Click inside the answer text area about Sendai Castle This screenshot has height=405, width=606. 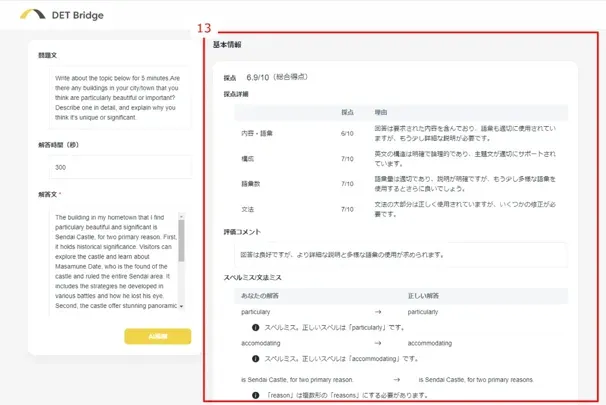[x=114, y=262]
